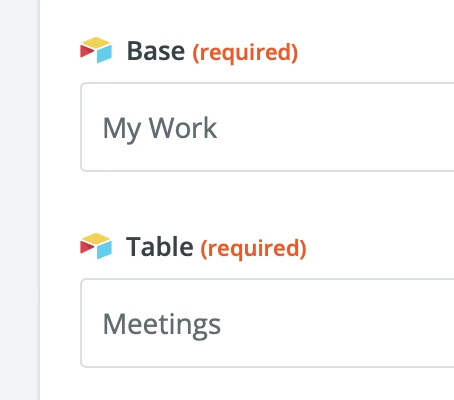Screen dimensions: 454x400
Task: Click the Table field label
Action: [160, 247]
